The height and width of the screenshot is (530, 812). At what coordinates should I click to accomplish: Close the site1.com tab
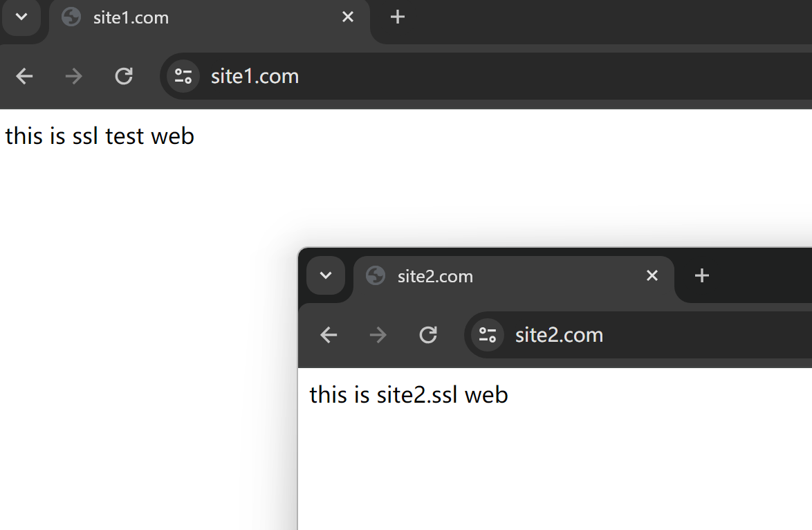[348, 17]
